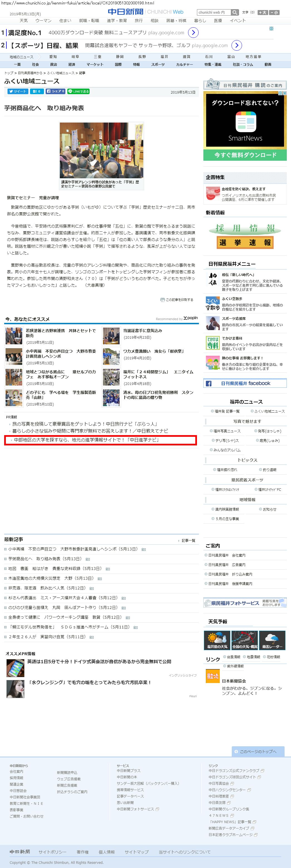Open recommended article 若狭塗箸と吉野家連携
This screenshot has height=868, width=291.
pyautogui.click(x=61, y=333)
